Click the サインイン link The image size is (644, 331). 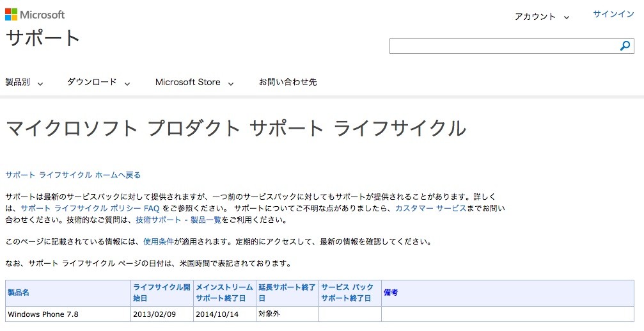pyautogui.click(x=613, y=14)
